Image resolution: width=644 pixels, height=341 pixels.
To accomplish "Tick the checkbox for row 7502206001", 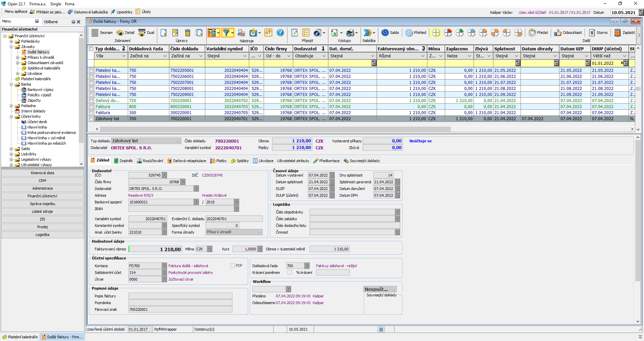I will [x=91, y=77].
